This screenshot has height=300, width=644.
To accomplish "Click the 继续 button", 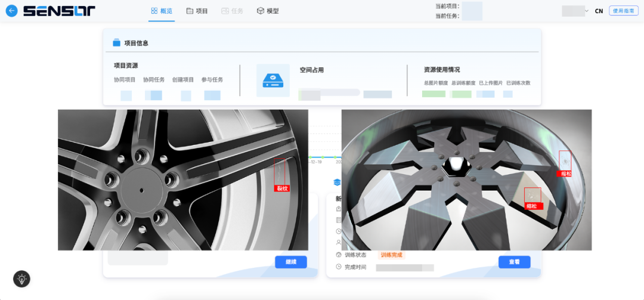I will pos(291,262).
